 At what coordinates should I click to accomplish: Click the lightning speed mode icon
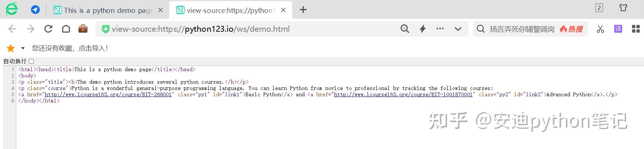coord(423,29)
